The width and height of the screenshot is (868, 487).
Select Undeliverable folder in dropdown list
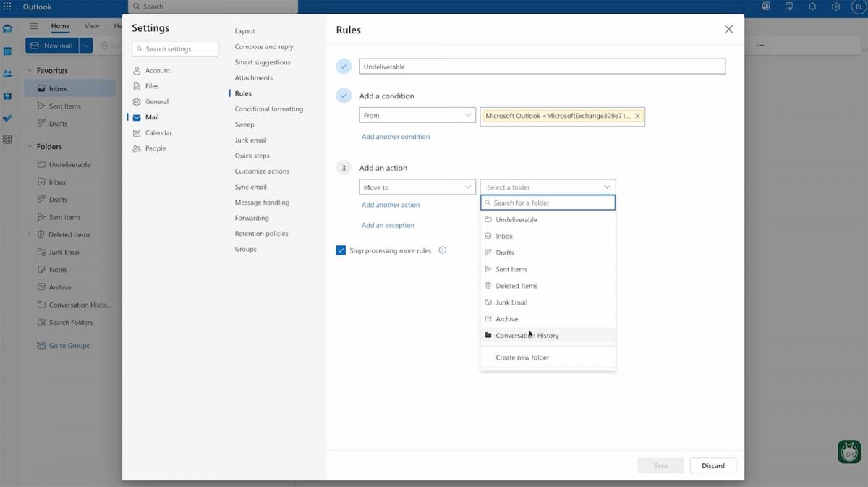pos(548,219)
